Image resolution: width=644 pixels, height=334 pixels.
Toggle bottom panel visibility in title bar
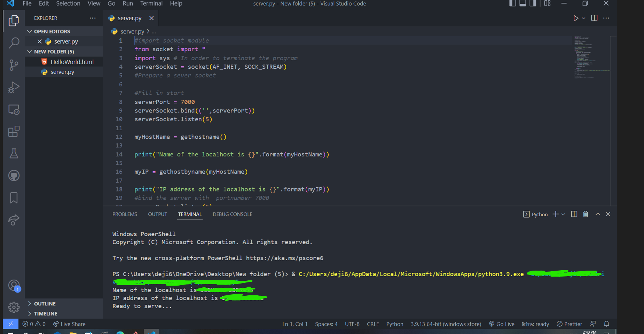523,3
